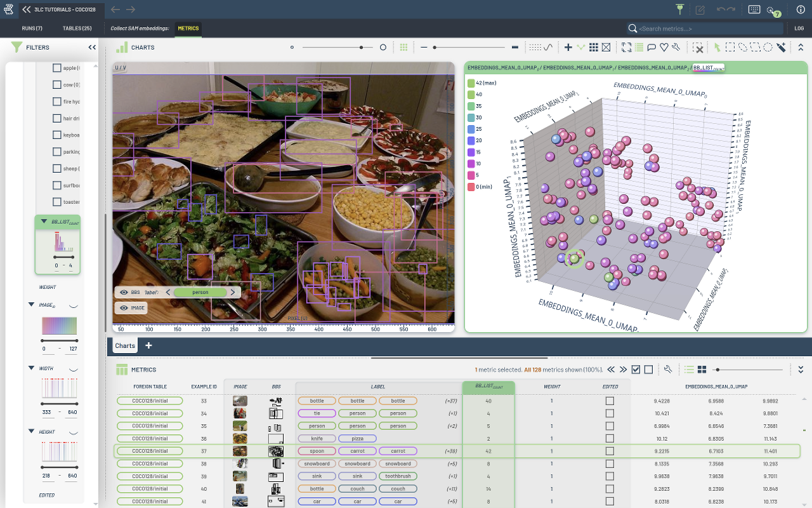Collapse the BB_LIST count filter section

(x=44, y=222)
